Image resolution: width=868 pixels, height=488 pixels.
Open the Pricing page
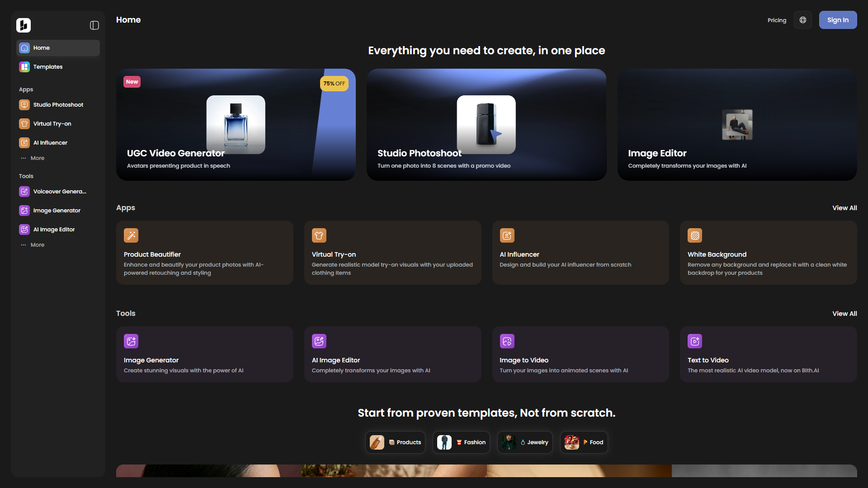[x=777, y=20]
